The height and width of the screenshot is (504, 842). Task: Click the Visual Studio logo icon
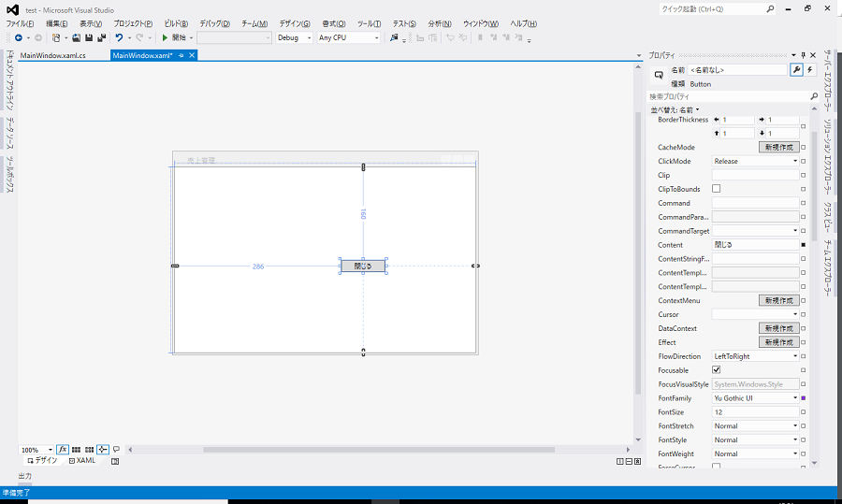point(12,9)
